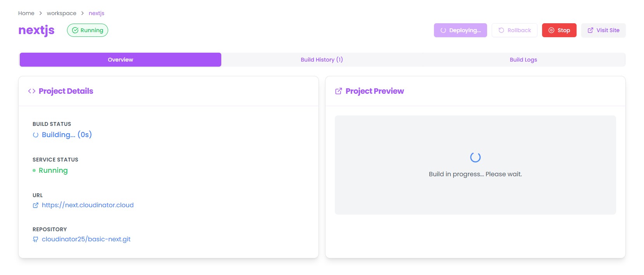Click Project Preview heading
This screenshot has width=644, height=275.
click(375, 91)
